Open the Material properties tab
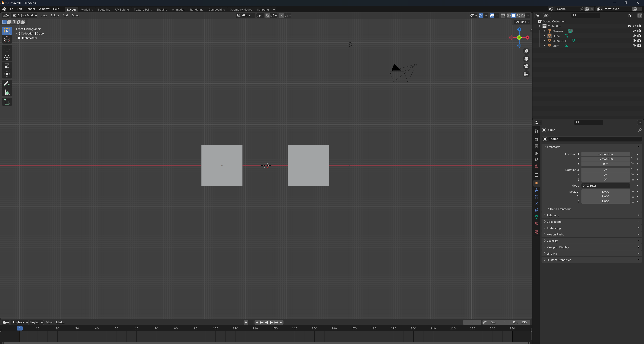The height and width of the screenshot is (344, 644). (536, 224)
